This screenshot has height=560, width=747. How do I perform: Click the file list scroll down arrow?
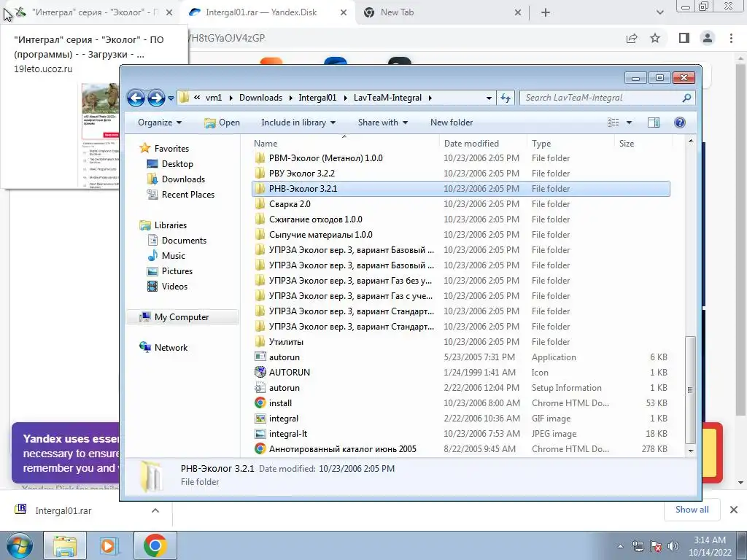coord(690,450)
